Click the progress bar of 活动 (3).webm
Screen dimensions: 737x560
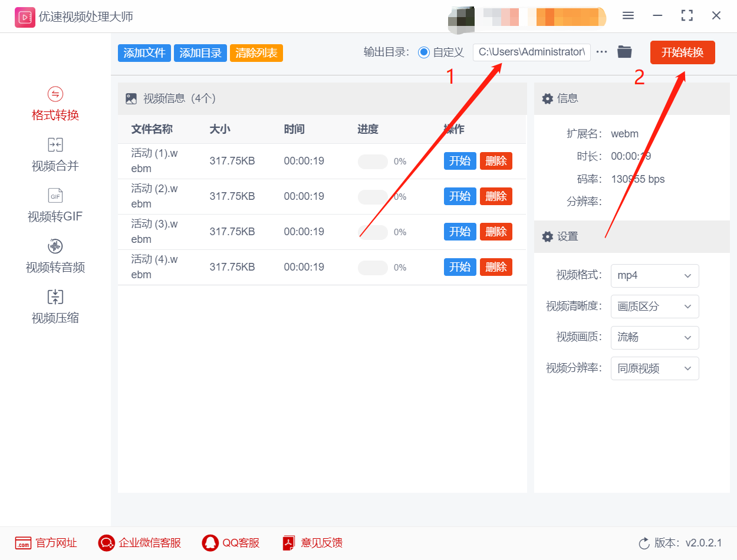pyautogui.click(x=373, y=232)
